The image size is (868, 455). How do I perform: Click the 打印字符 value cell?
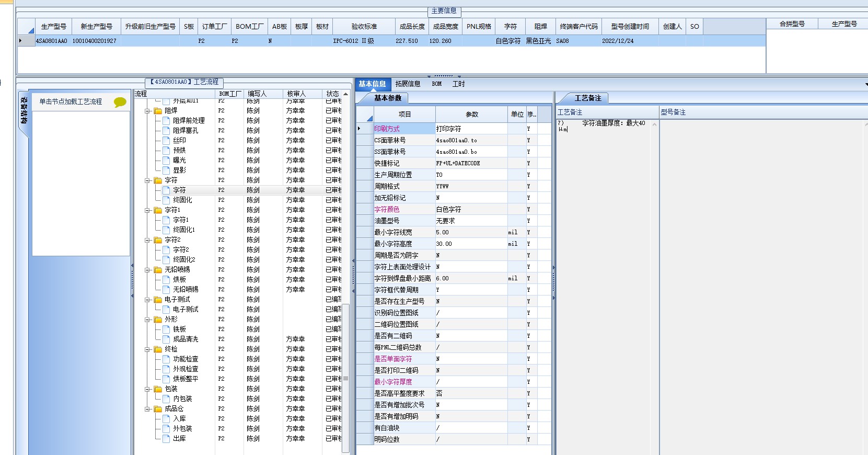coord(471,129)
